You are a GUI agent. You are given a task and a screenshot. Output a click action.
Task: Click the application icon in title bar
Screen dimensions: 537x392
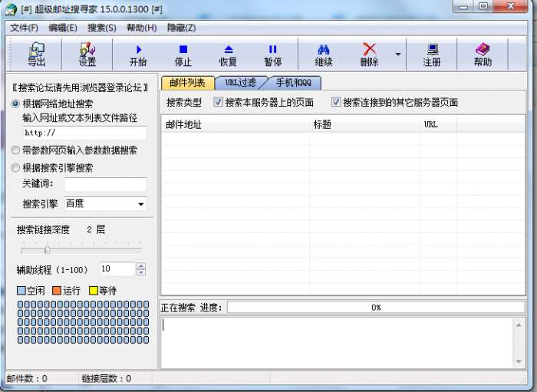(x=11, y=9)
